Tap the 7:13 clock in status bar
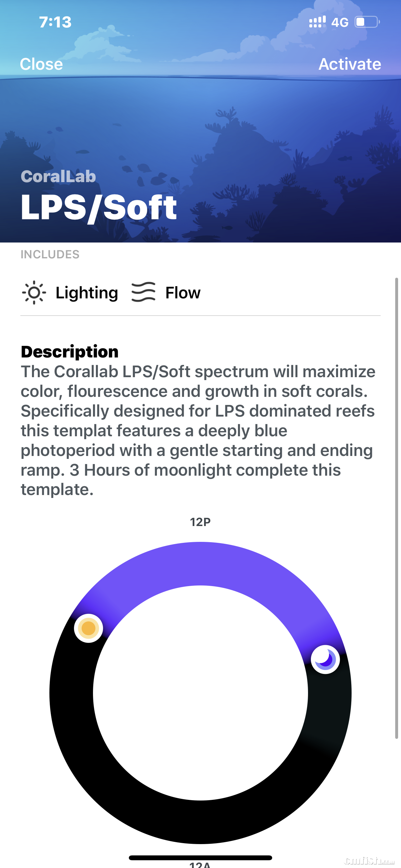401x868 pixels. pyautogui.click(x=55, y=22)
